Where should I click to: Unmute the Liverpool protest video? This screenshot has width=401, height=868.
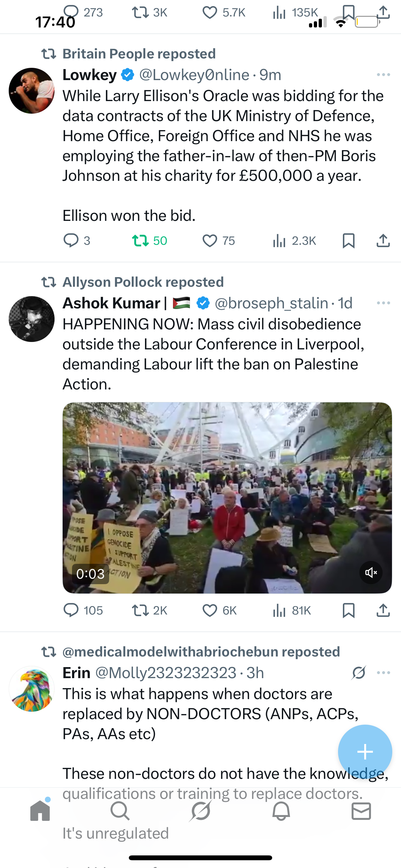pos(371,573)
